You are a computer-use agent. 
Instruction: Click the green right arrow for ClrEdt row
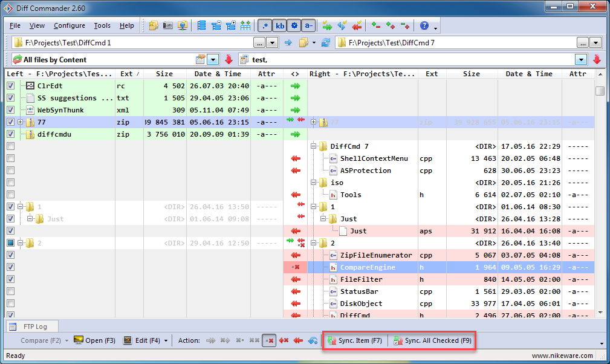click(x=296, y=86)
